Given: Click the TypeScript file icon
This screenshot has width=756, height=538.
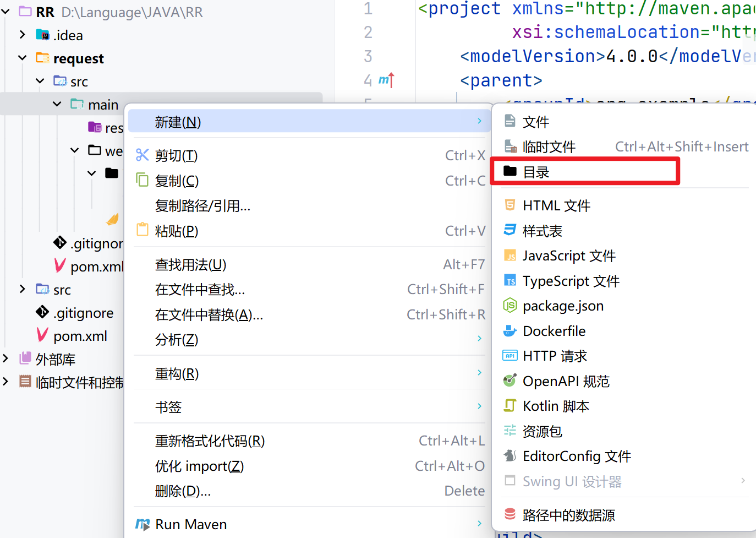Looking at the screenshot, I should 510,281.
